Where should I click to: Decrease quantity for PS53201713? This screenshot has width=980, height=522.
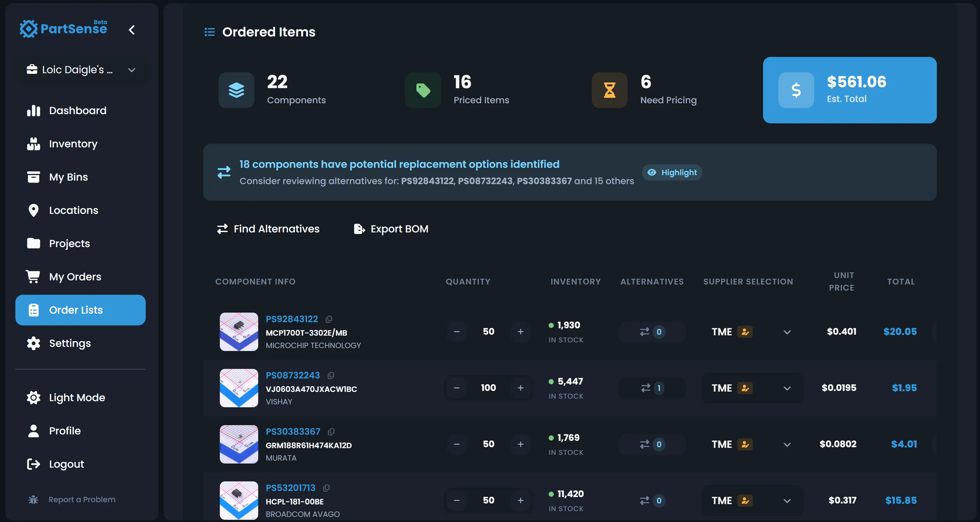click(x=457, y=500)
